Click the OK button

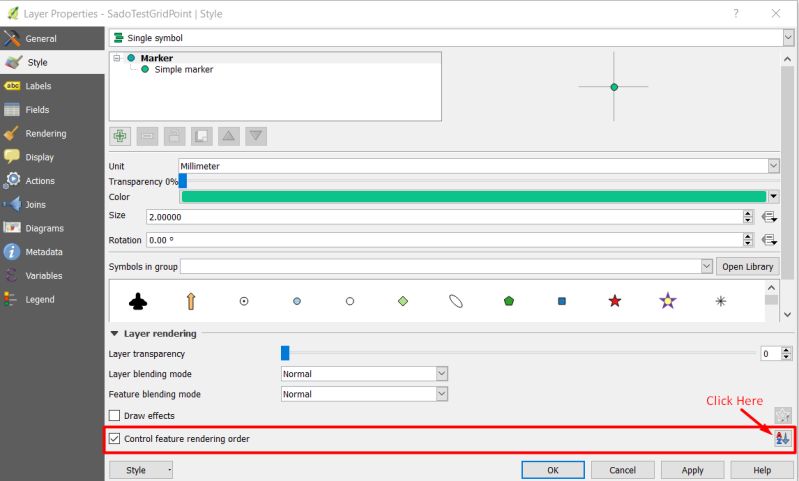click(553, 470)
